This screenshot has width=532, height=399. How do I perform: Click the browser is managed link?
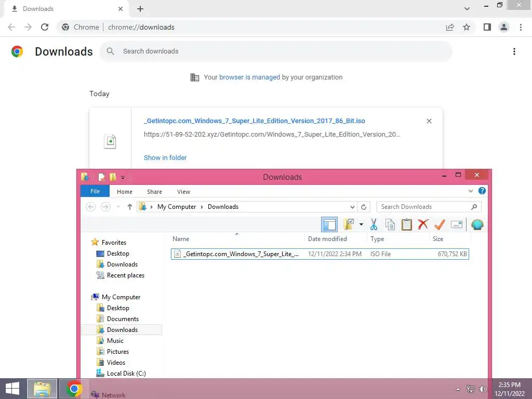click(249, 77)
